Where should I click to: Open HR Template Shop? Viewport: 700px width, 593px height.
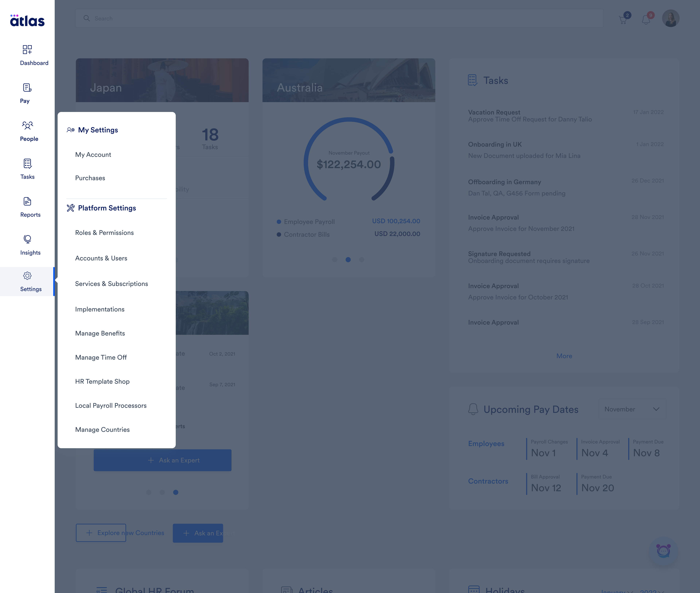pyautogui.click(x=102, y=381)
